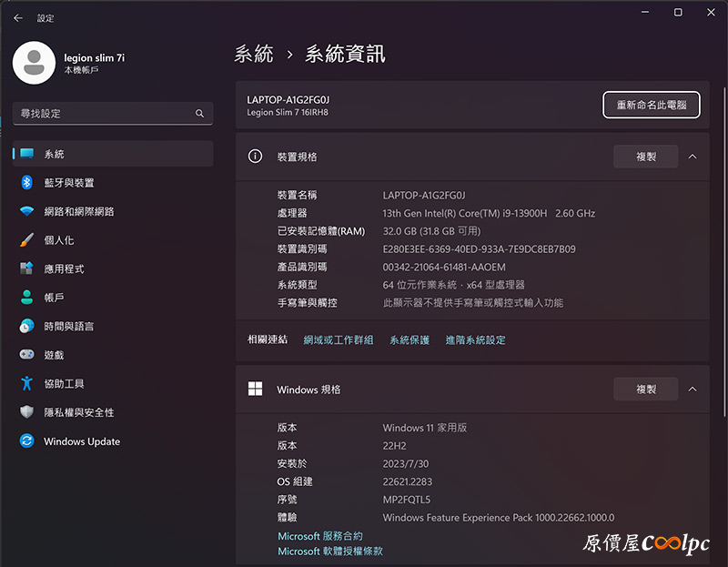Click the Wi-Fi network icon in sidebar
The height and width of the screenshot is (567, 728).
pos(27,211)
